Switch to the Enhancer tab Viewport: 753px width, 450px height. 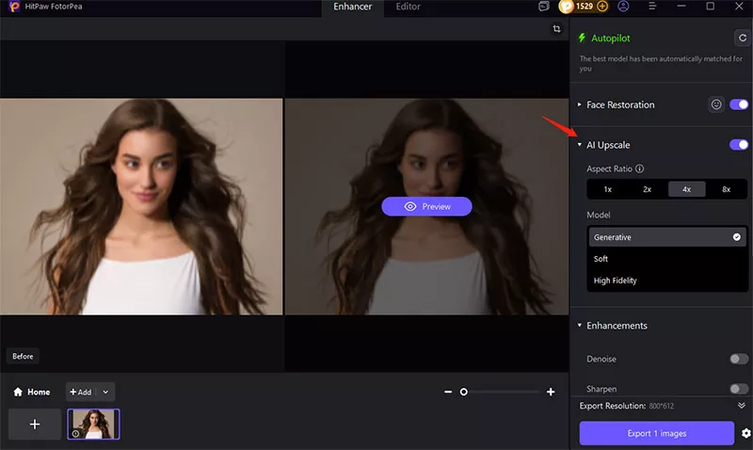352,7
